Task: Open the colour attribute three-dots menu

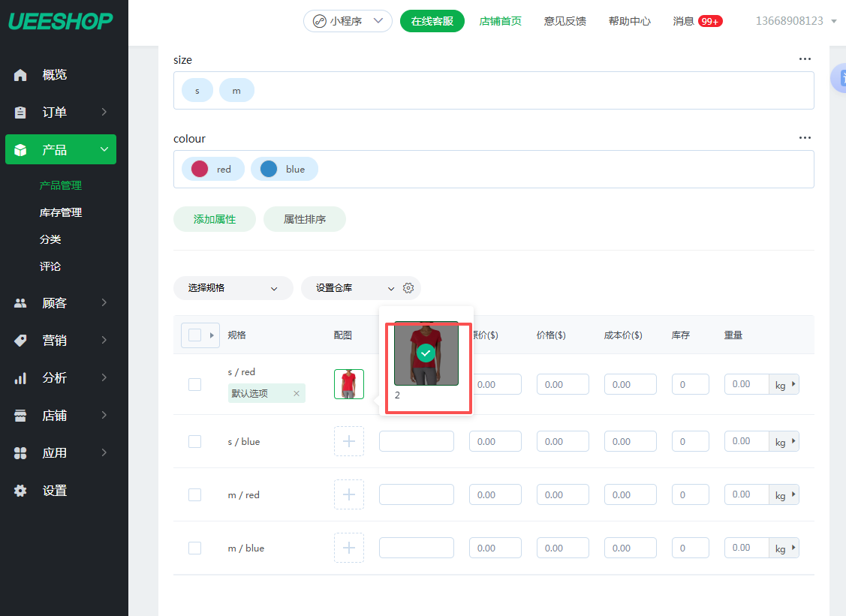Action: pos(805,138)
